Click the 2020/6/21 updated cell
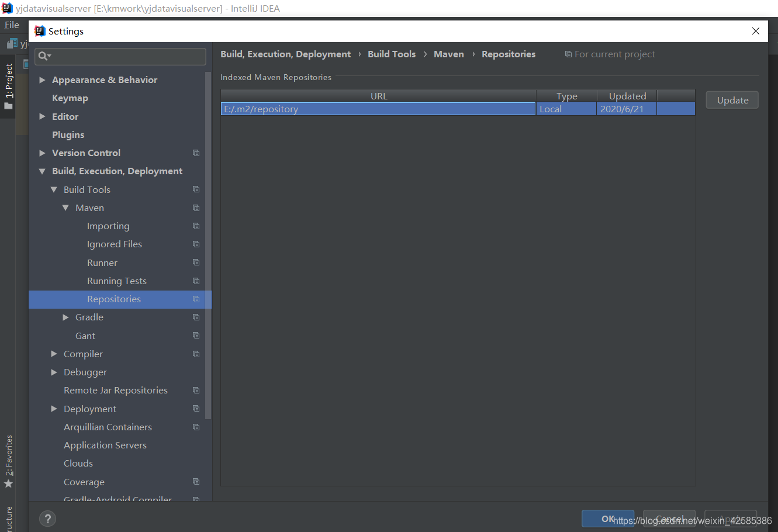Viewport: 778px width, 532px height. (627, 109)
